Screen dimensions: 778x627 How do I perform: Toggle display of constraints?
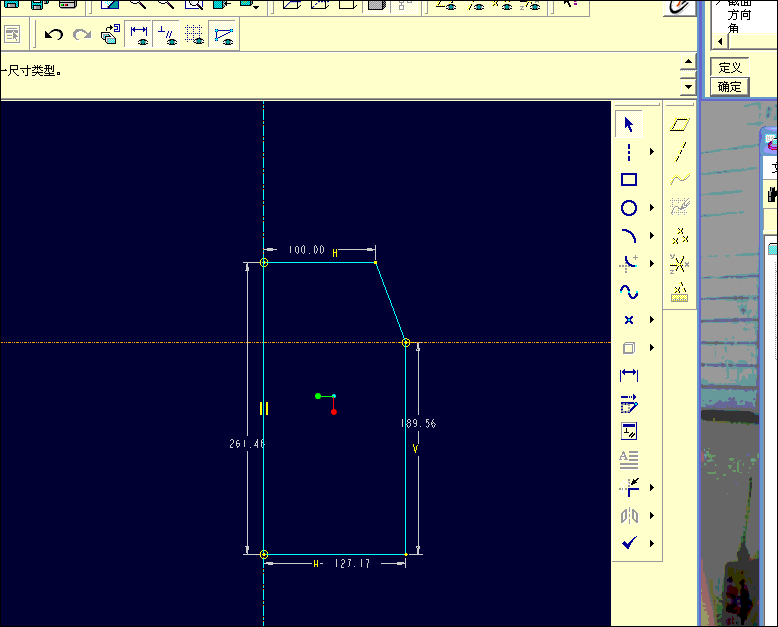tap(167, 34)
